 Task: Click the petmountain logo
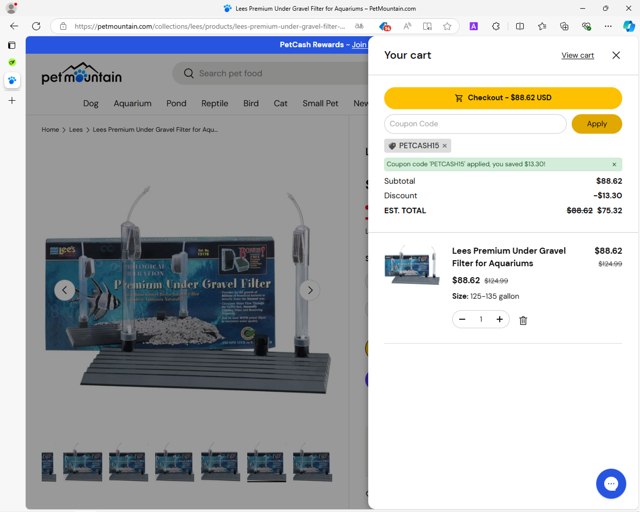(x=82, y=73)
